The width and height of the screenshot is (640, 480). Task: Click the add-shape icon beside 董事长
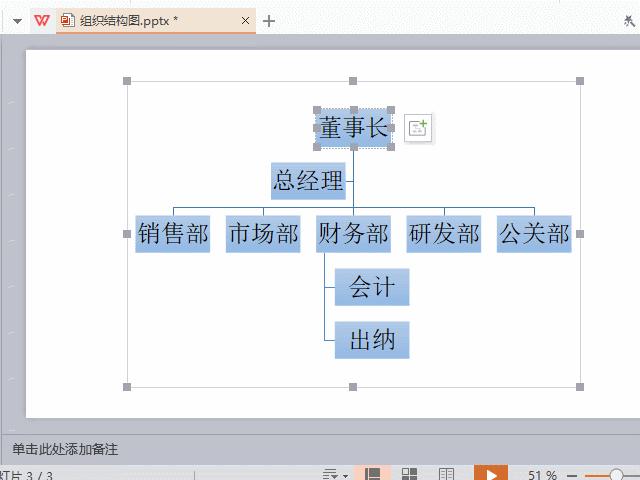click(418, 128)
